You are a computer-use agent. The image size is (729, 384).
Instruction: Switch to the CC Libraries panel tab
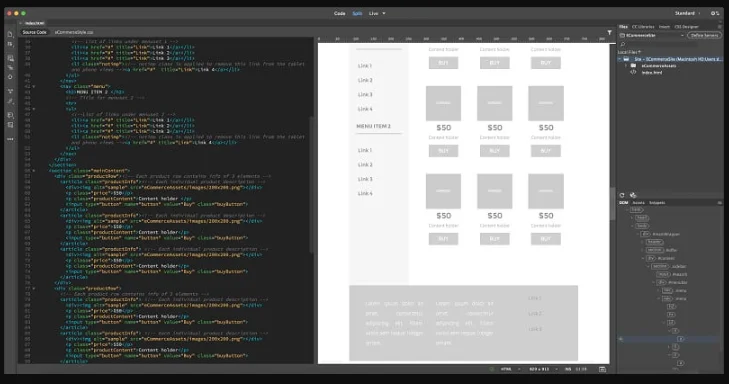click(643, 27)
